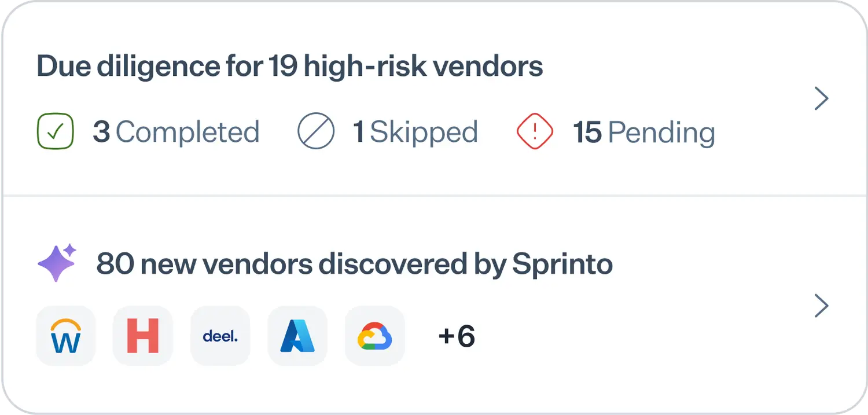Viewport: 868px width, 415px height.
Task: Click the purple sparkle icon
Action: tap(57, 263)
